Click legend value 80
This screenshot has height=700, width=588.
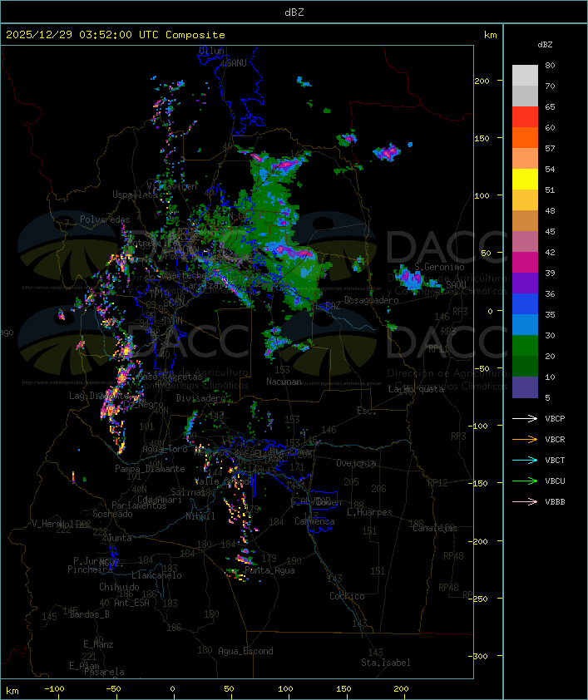pyautogui.click(x=550, y=65)
